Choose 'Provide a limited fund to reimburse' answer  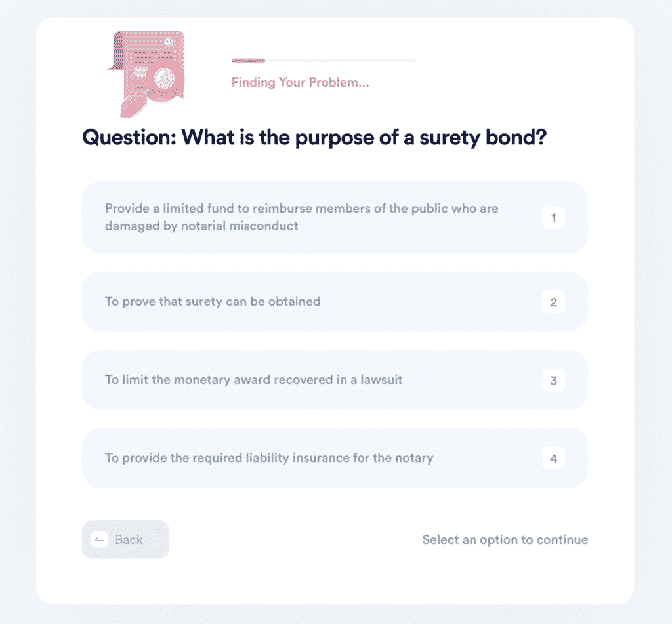point(335,217)
